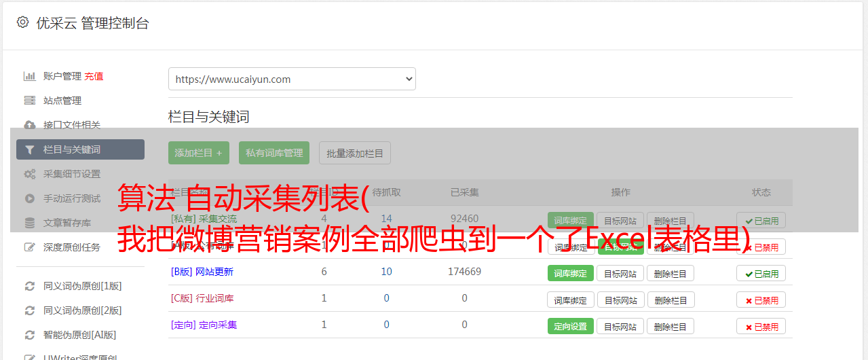Open the [定向] 定向采集 column link

(x=204, y=325)
